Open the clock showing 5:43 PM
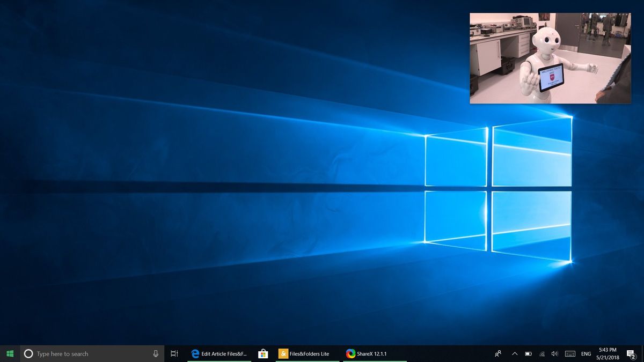The height and width of the screenshot is (362, 644). click(x=608, y=353)
